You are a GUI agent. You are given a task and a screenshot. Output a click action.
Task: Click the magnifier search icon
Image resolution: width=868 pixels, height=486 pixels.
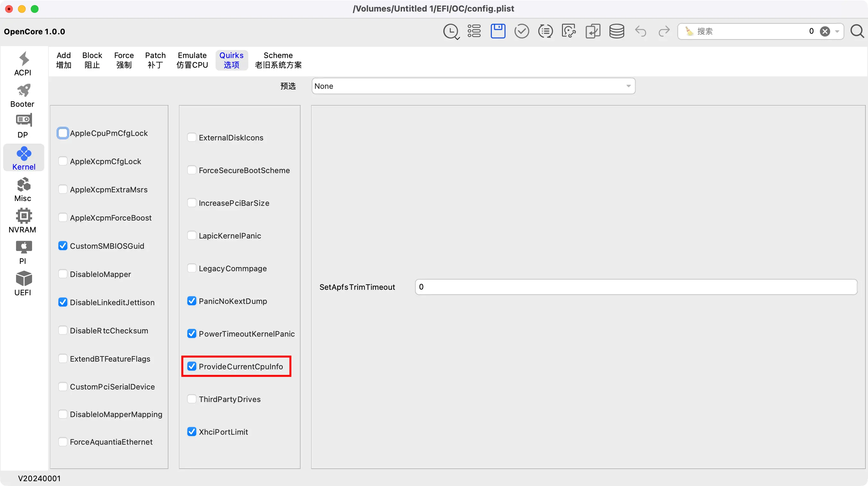pos(857,31)
